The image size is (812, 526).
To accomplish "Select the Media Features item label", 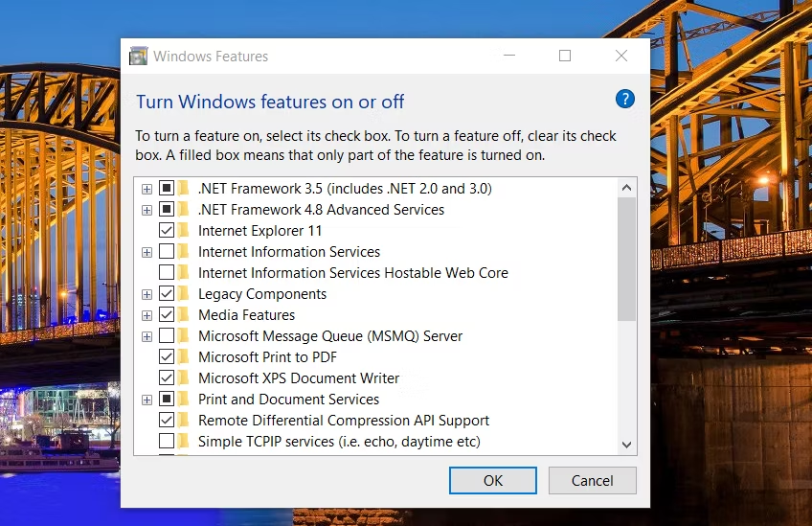I will click(246, 315).
